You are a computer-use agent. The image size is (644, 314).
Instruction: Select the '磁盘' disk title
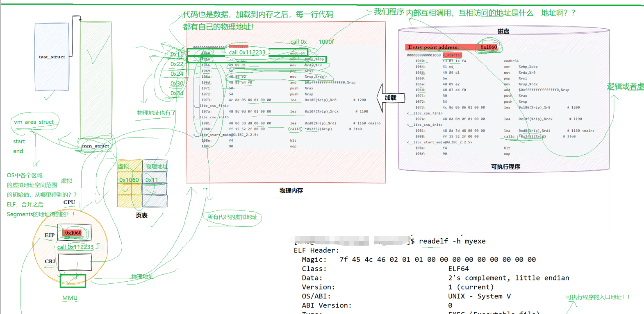click(x=503, y=31)
